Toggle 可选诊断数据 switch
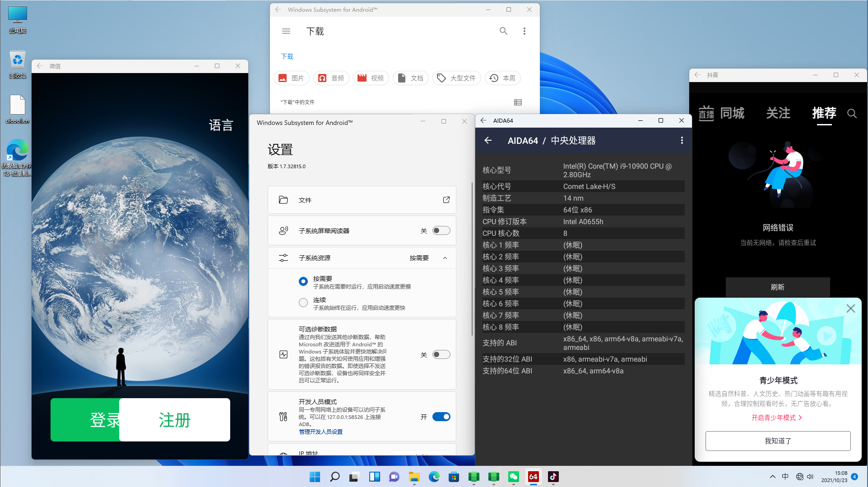Screen dimensions: 868x487 tap(441, 354)
